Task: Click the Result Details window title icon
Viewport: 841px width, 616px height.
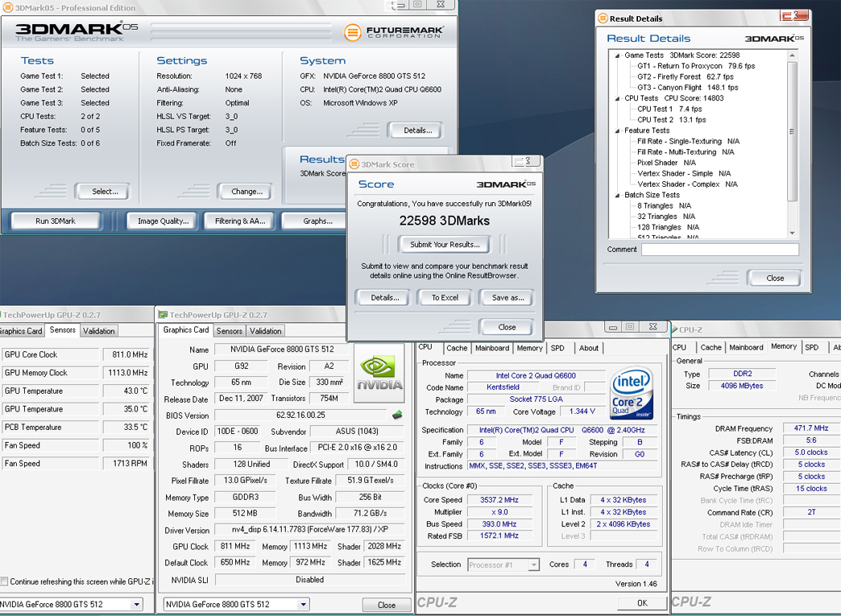Action: click(x=603, y=19)
